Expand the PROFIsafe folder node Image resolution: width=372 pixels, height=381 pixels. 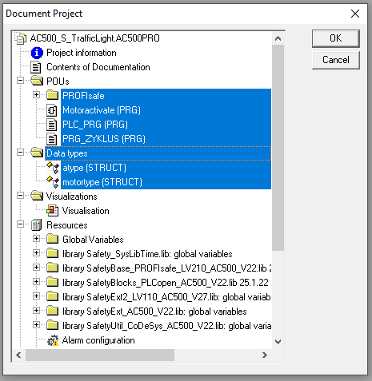tap(37, 95)
